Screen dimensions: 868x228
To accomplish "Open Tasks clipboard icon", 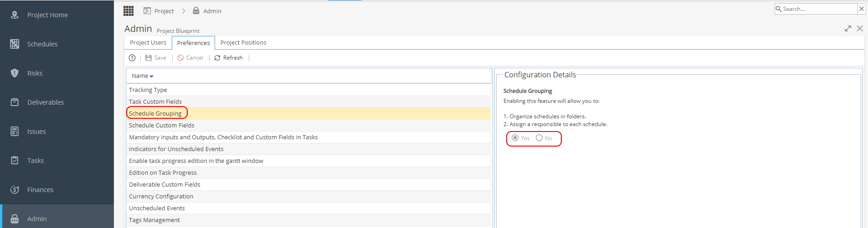I will (15, 160).
